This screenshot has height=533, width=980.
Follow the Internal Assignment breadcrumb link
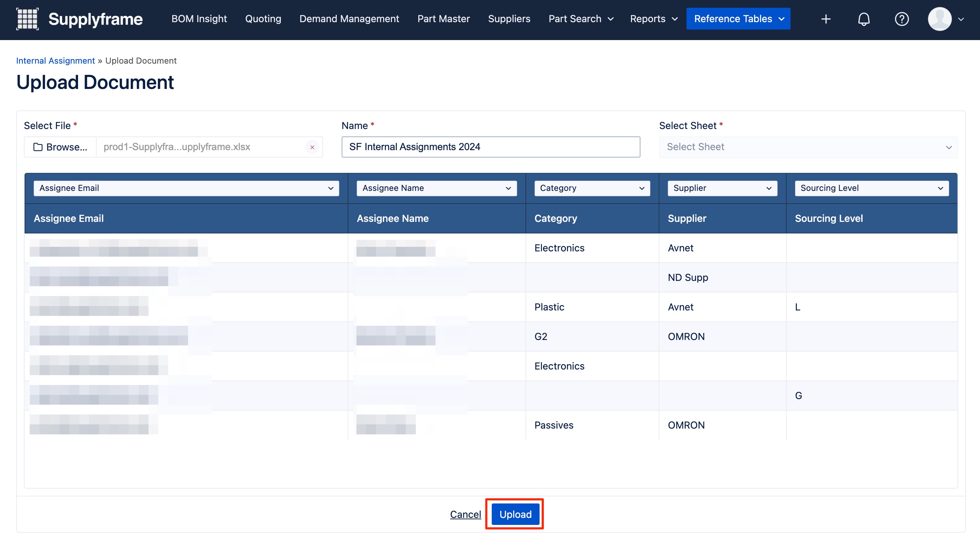(56, 61)
